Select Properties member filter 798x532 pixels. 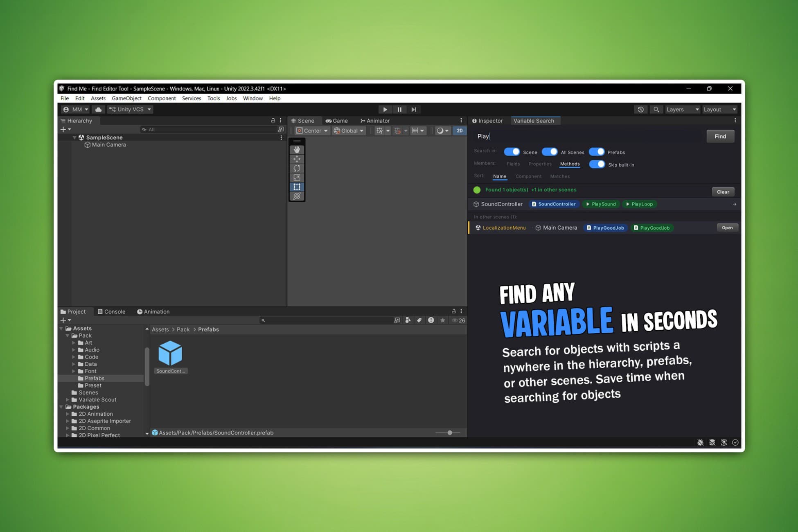pyautogui.click(x=540, y=164)
